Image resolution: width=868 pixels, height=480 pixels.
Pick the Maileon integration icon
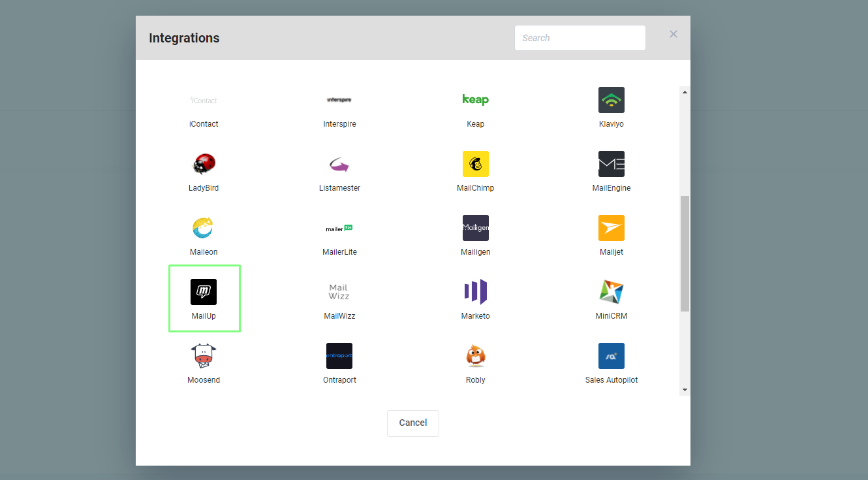coord(204,228)
